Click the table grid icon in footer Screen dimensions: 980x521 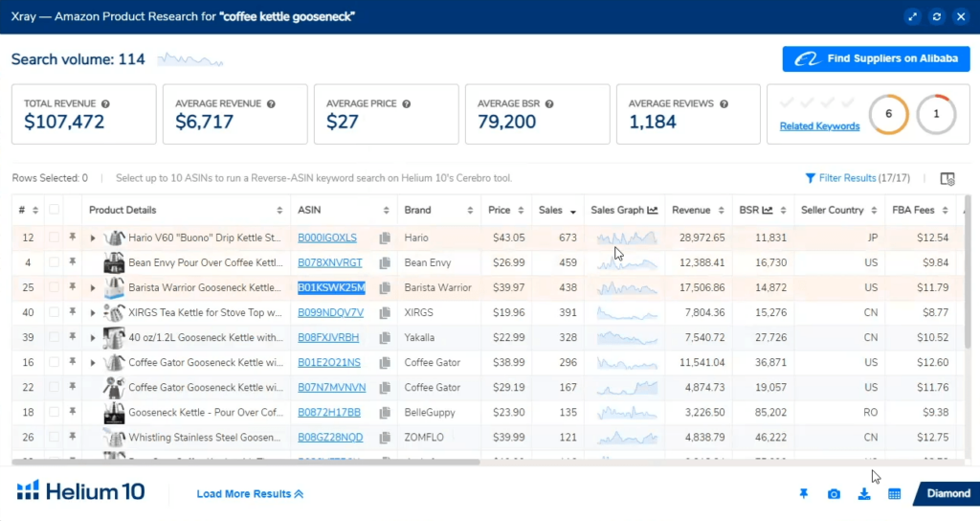pyautogui.click(x=895, y=494)
